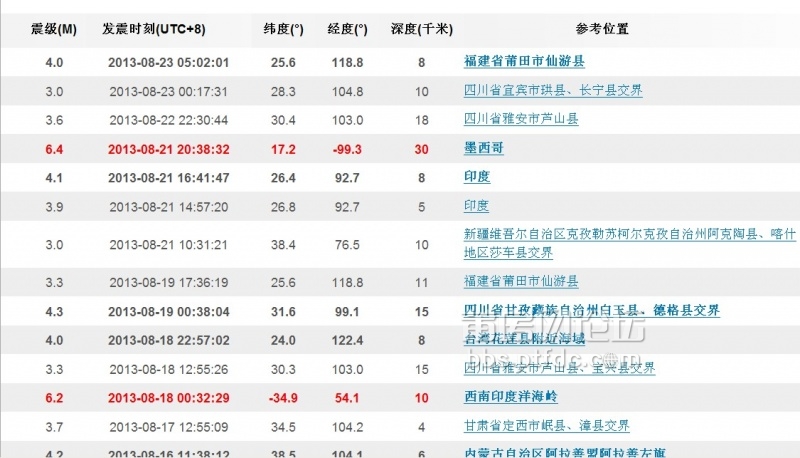Open the 福建省莆田市仙游县 link dated 2013-08-19
The image size is (800, 458).
tap(521, 281)
